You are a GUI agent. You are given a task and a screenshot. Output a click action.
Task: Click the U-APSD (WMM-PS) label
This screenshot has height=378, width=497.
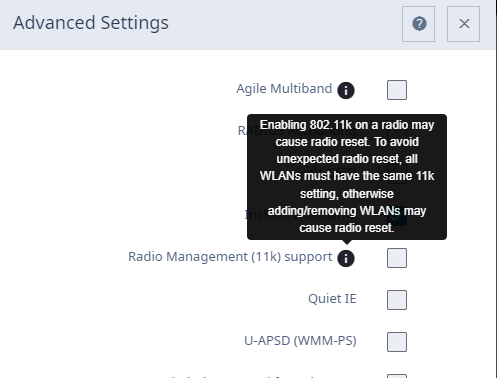[x=300, y=341]
